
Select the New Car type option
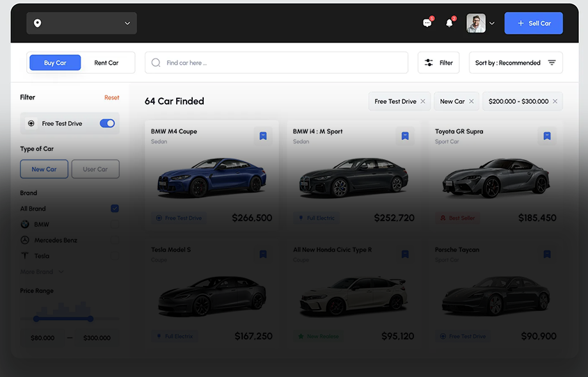tap(45, 169)
